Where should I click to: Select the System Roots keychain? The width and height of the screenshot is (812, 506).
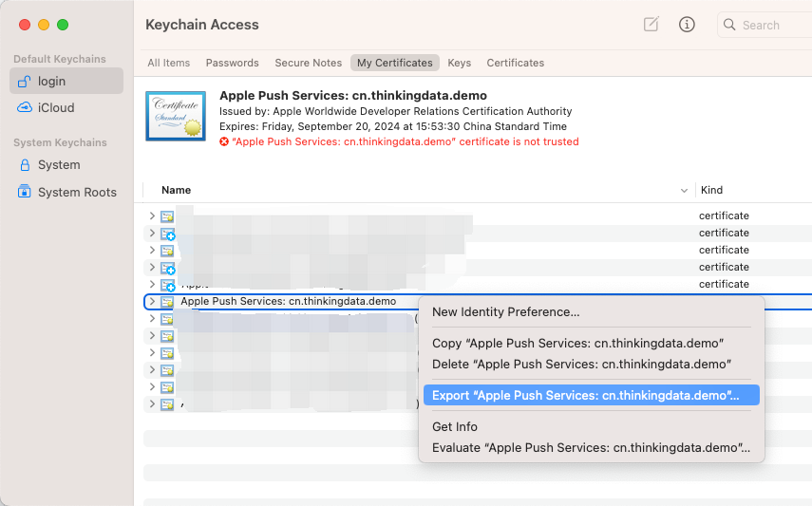[x=66, y=192]
